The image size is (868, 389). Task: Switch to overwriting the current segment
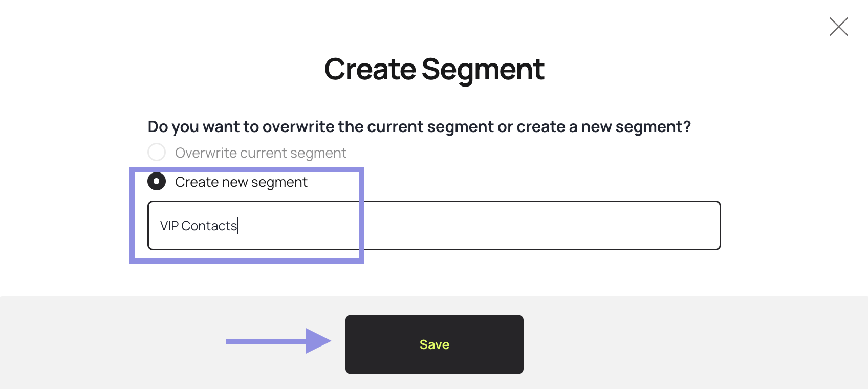(x=157, y=152)
